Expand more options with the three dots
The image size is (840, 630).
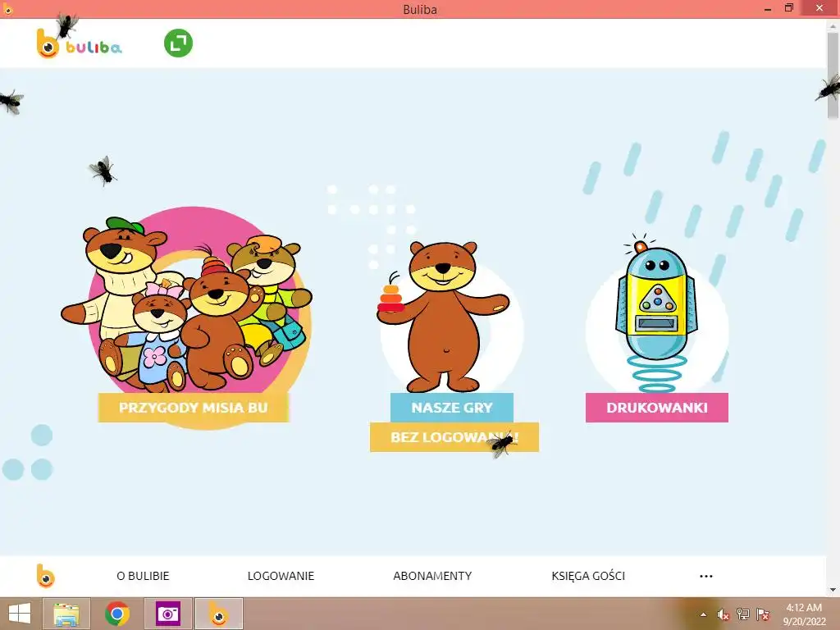pos(706,577)
